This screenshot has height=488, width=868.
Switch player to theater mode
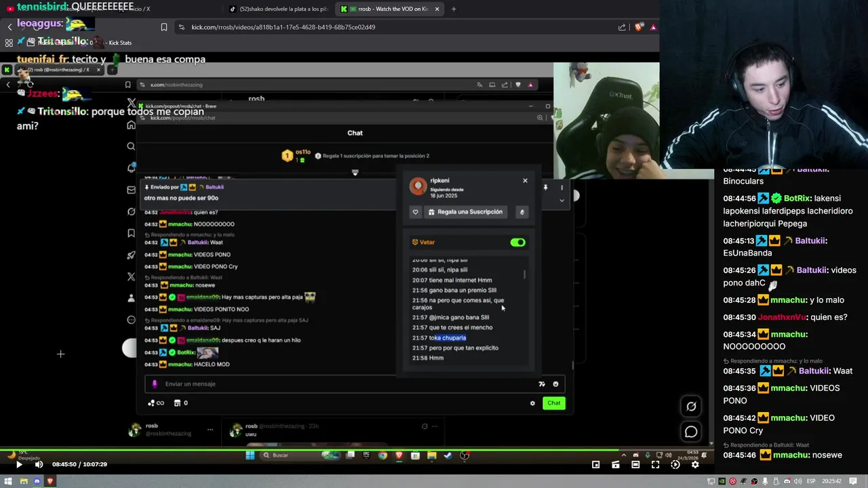[635, 464]
